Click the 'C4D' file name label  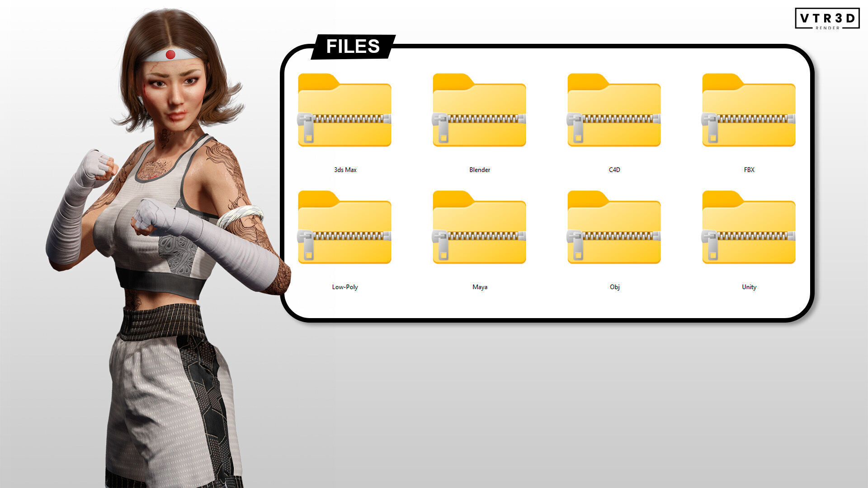click(x=614, y=170)
